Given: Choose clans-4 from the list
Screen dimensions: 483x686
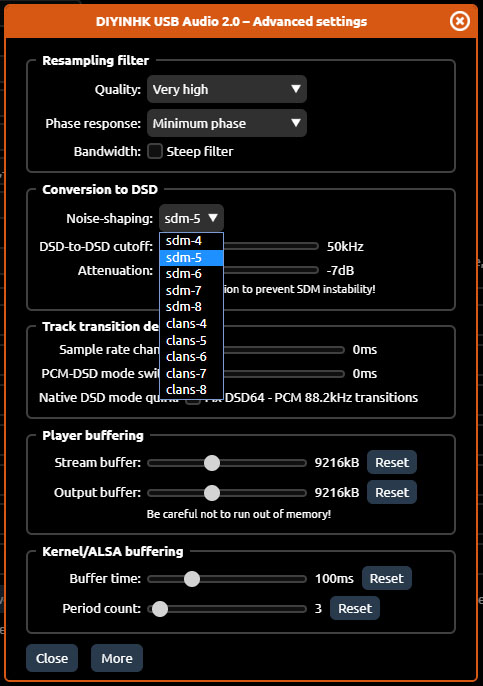Looking at the screenshot, I should click(x=192, y=324).
